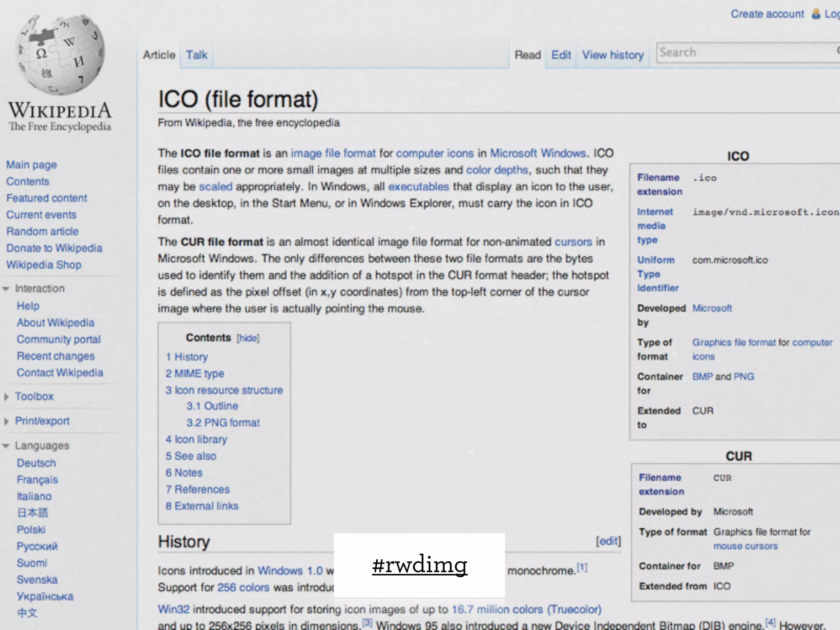Hide the Contents table
The image size is (840, 630).
tap(248, 338)
